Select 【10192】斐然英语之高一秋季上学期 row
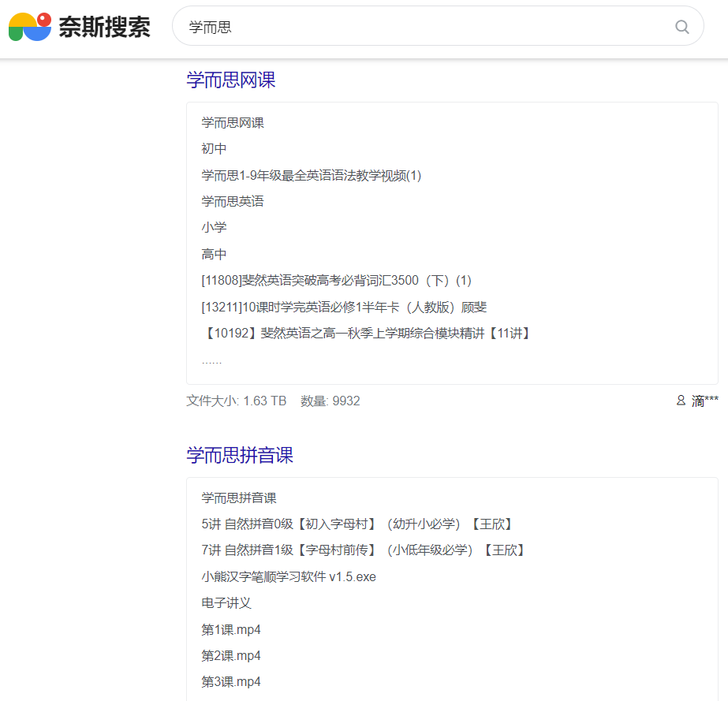728x701 pixels. pyautogui.click(x=366, y=334)
